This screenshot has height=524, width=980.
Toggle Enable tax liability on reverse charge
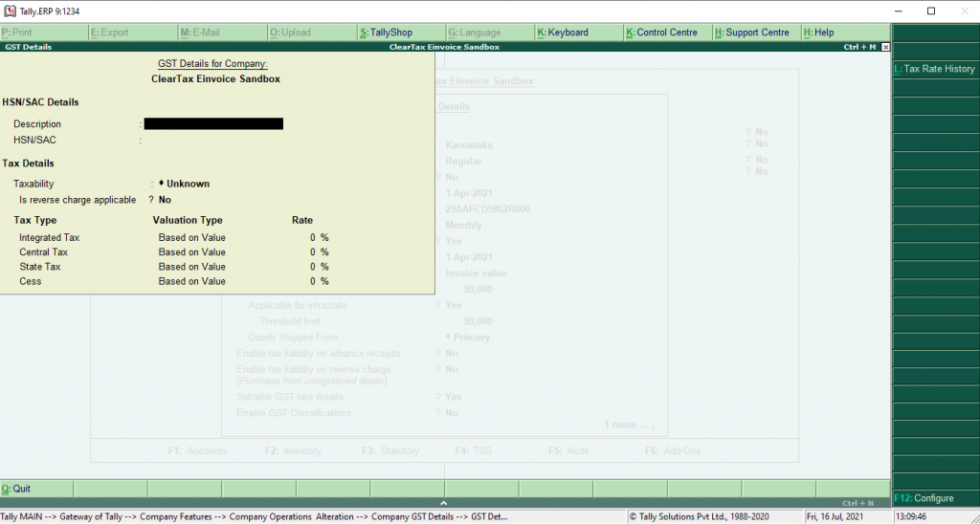click(x=452, y=369)
